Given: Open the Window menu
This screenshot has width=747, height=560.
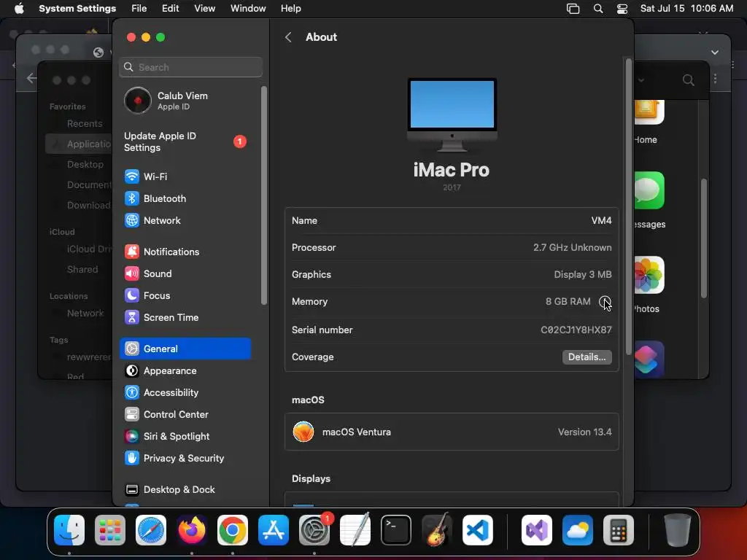Looking at the screenshot, I should pyautogui.click(x=248, y=8).
